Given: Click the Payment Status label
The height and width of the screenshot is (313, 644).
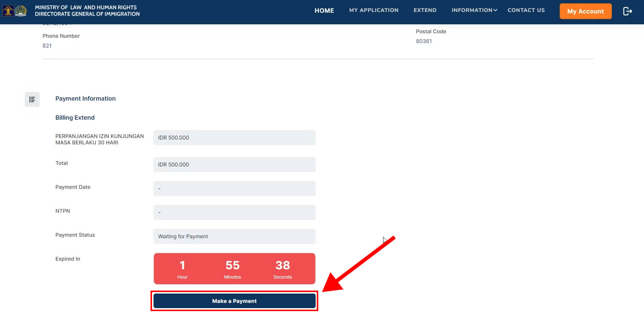Looking at the screenshot, I should pyautogui.click(x=75, y=235).
